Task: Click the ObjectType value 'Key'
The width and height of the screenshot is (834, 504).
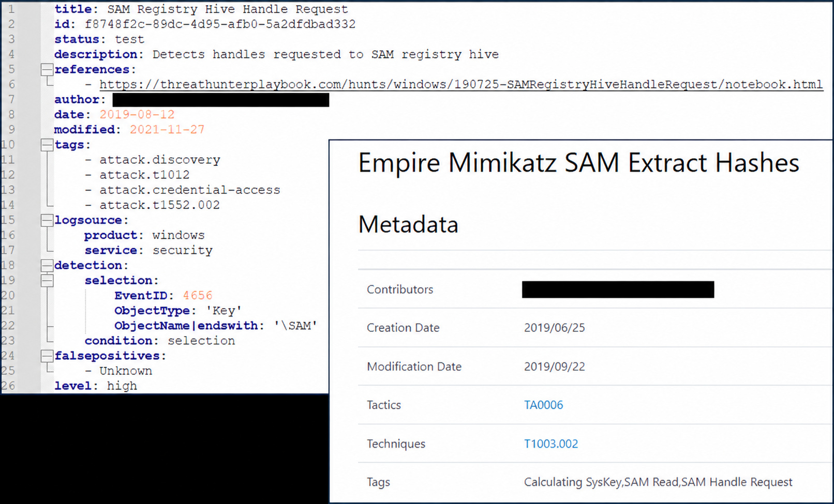Action: pos(224,310)
